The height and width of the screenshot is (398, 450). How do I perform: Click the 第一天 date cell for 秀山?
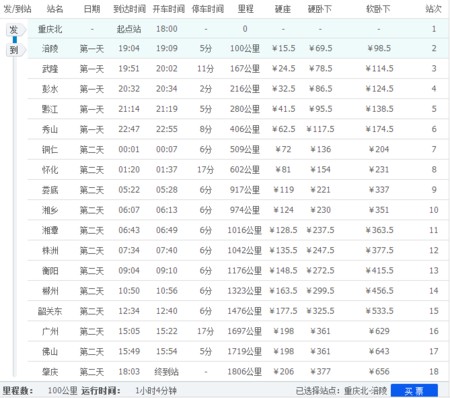(x=92, y=129)
